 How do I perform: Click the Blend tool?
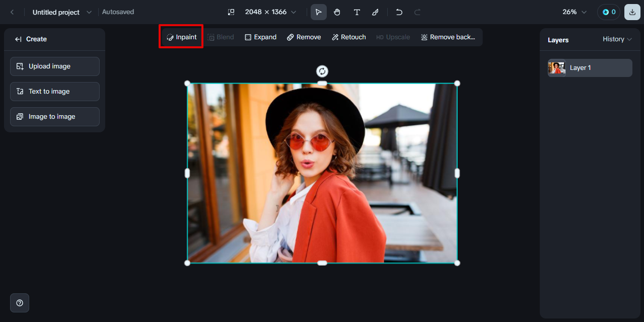[221, 37]
